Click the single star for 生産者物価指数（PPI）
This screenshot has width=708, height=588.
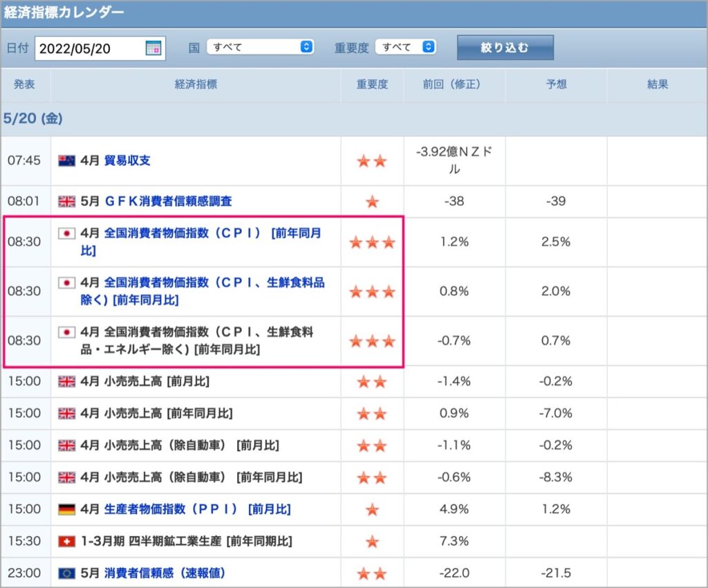click(372, 510)
